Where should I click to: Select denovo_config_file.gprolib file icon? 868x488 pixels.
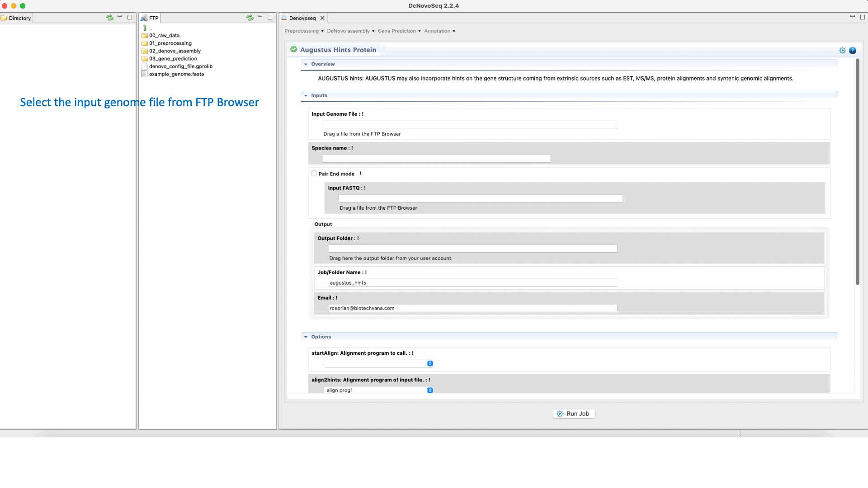pyautogui.click(x=145, y=66)
